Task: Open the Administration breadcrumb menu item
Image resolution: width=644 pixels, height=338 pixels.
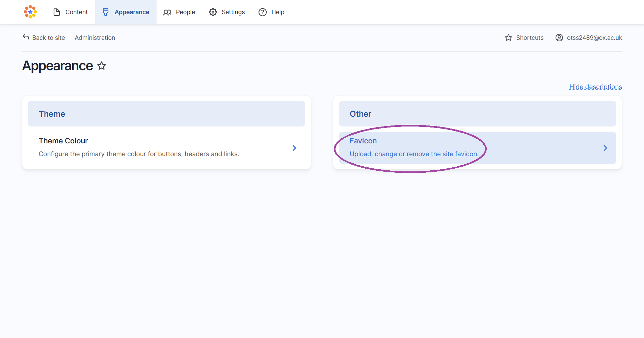Action: (x=95, y=37)
